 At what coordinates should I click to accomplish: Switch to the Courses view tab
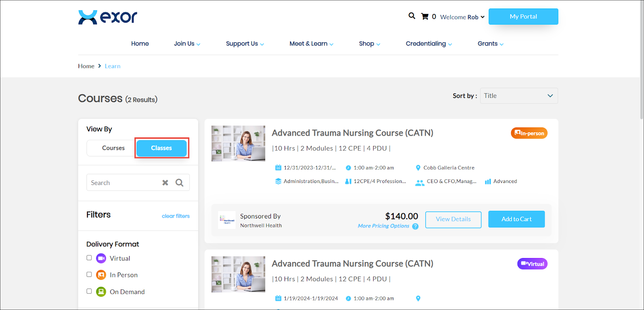tap(113, 148)
